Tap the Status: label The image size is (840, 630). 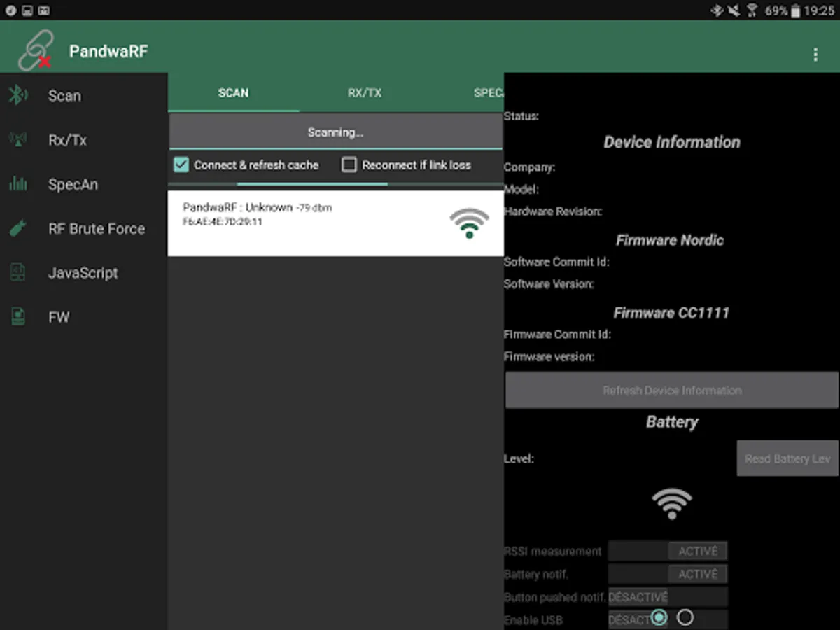pyautogui.click(x=521, y=116)
